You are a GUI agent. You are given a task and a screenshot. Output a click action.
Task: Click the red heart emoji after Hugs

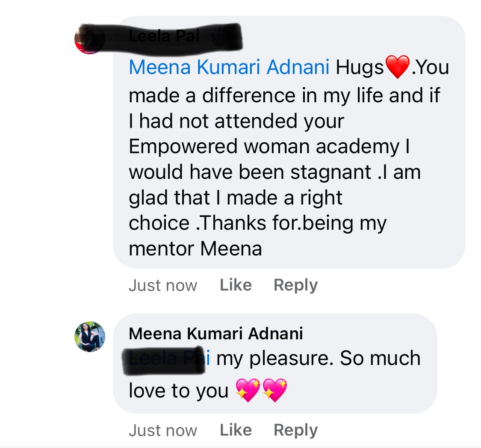point(398,67)
